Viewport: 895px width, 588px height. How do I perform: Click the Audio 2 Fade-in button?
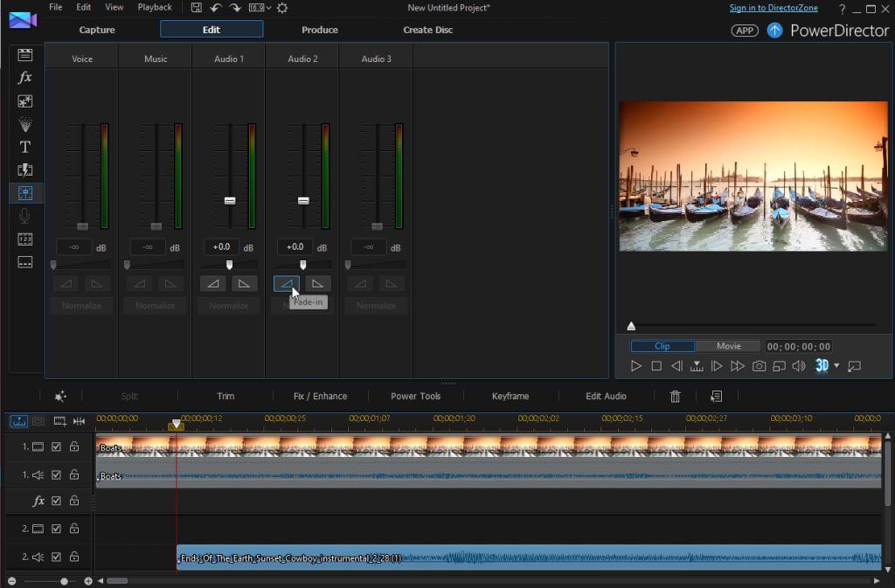[287, 283]
